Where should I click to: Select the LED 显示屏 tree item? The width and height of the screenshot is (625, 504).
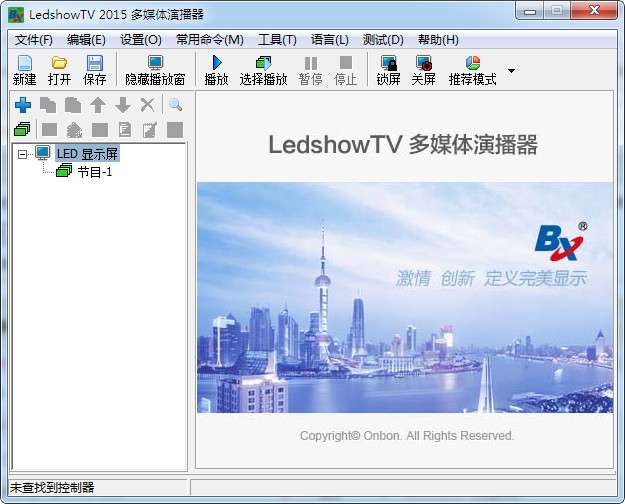(x=87, y=153)
